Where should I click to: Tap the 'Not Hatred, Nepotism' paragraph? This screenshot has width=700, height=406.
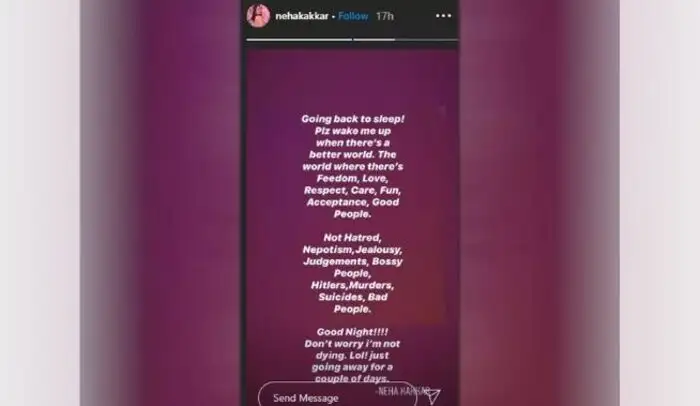353,273
